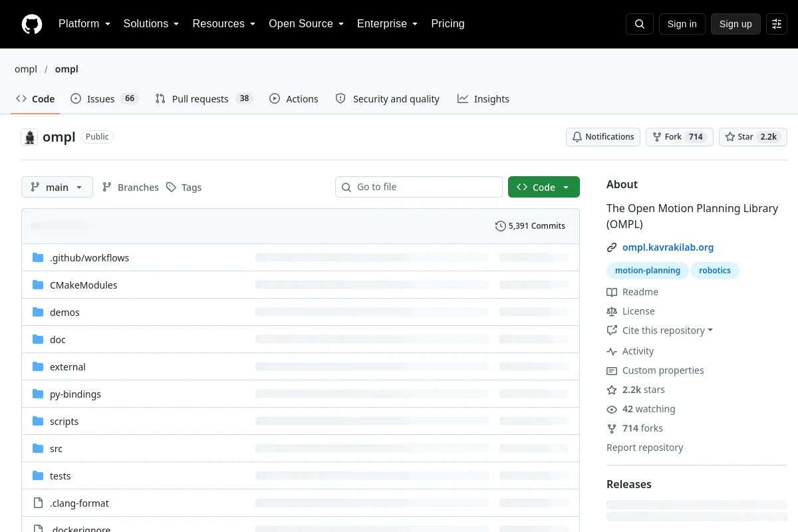Click the GitHub logo icon

(32, 24)
